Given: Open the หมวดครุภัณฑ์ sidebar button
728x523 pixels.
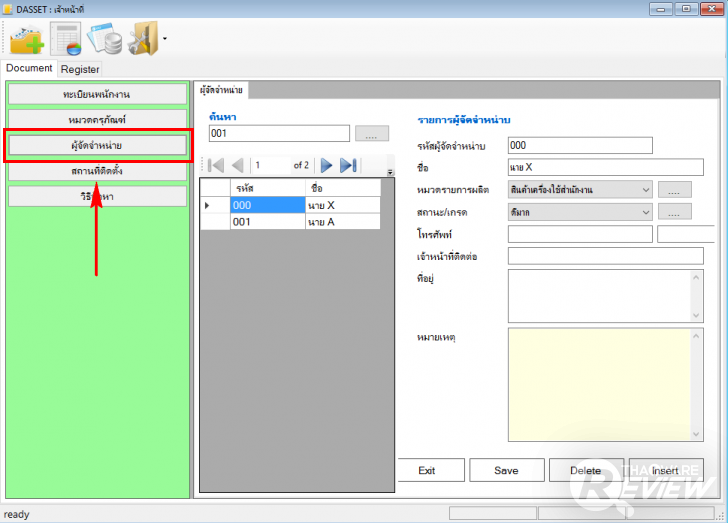Looking at the screenshot, I should pos(97,120).
